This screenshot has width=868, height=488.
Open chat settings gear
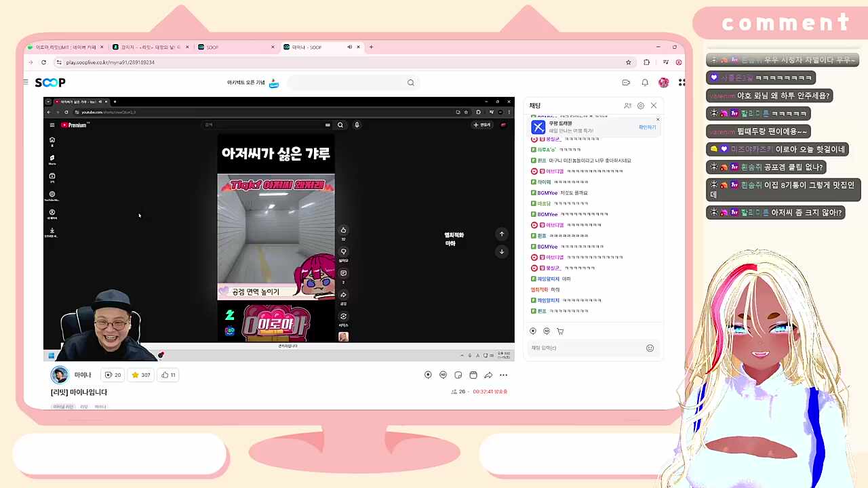[640, 106]
